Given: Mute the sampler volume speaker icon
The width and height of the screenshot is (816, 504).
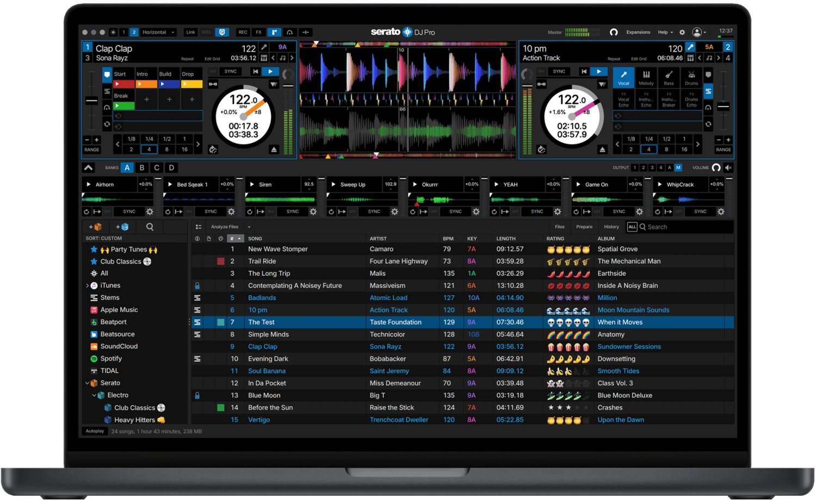Looking at the screenshot, I should (728, 167).
